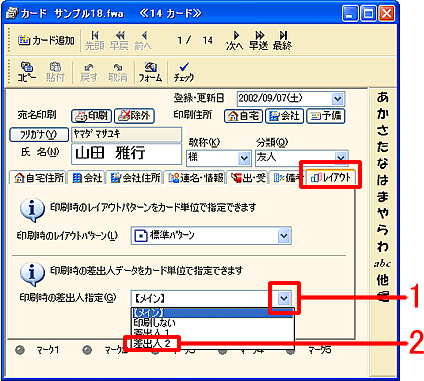This screenshot has height=381, width=424.
Task: Click the 印刷 button for address printing
Action: (x=91, y=116)
